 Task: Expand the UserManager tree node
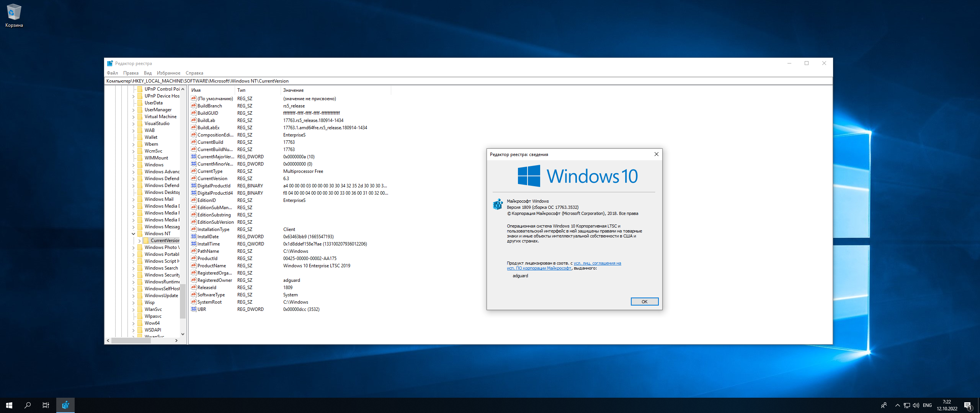[134, 110]
